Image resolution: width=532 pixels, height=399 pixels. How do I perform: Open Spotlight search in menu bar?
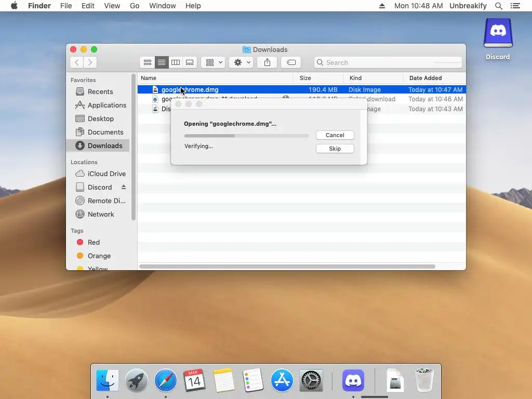pos(498,6)
